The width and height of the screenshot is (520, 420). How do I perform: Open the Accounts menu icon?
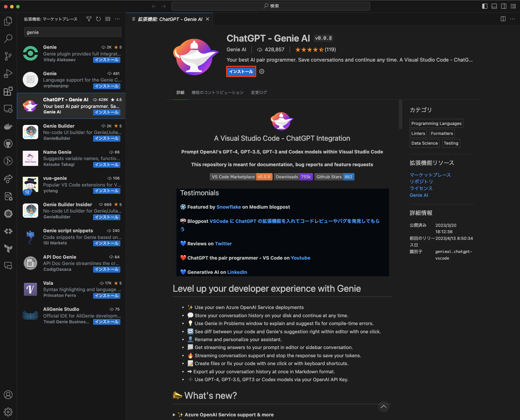[x=8, y=395]
